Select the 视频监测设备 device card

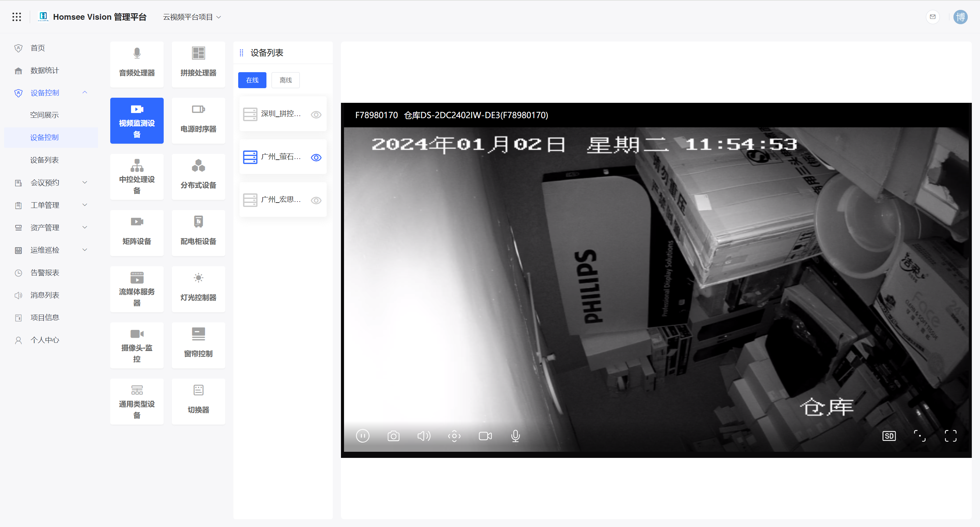(x=137, y=121)
